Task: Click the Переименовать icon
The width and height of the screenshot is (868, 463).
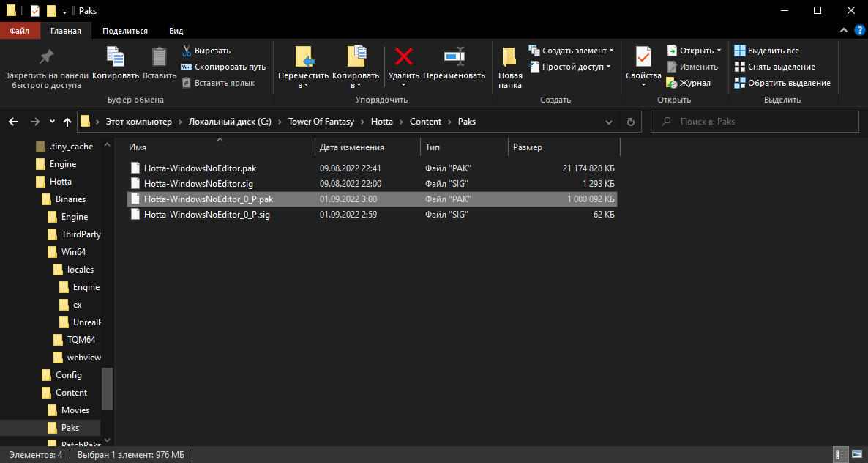Action: tap(454, 56)
